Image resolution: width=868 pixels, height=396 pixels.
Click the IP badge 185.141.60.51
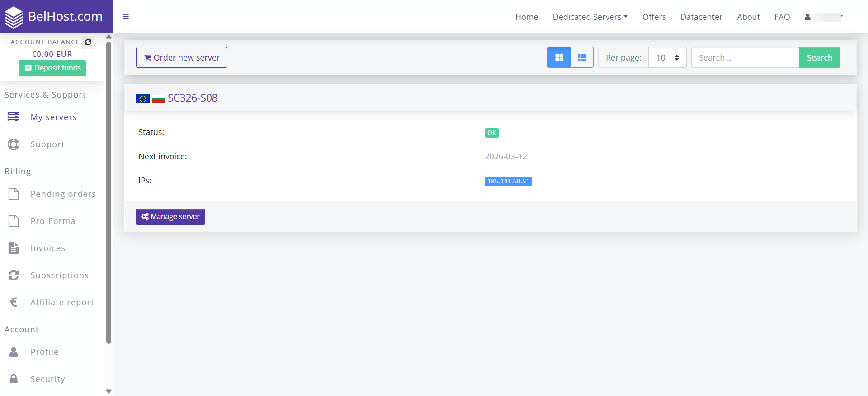click(x=508, y=181)
